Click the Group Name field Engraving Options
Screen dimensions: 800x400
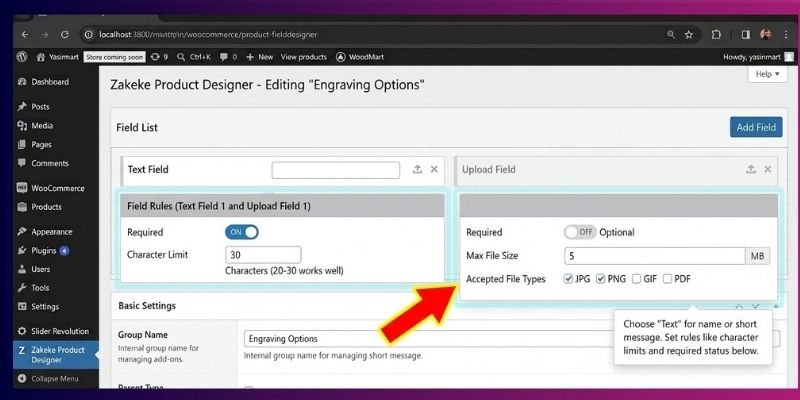click(512, 339)
